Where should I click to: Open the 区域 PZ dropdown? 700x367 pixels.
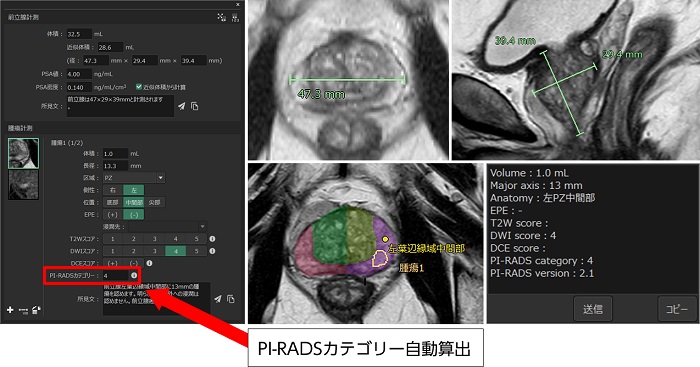click(134, 178)
